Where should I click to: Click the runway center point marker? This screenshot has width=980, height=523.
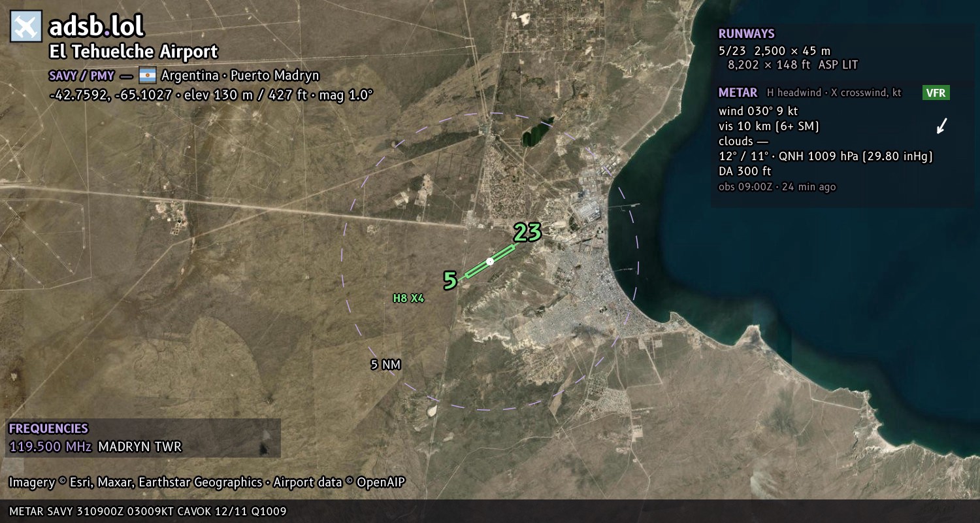[x=490, y=261]
